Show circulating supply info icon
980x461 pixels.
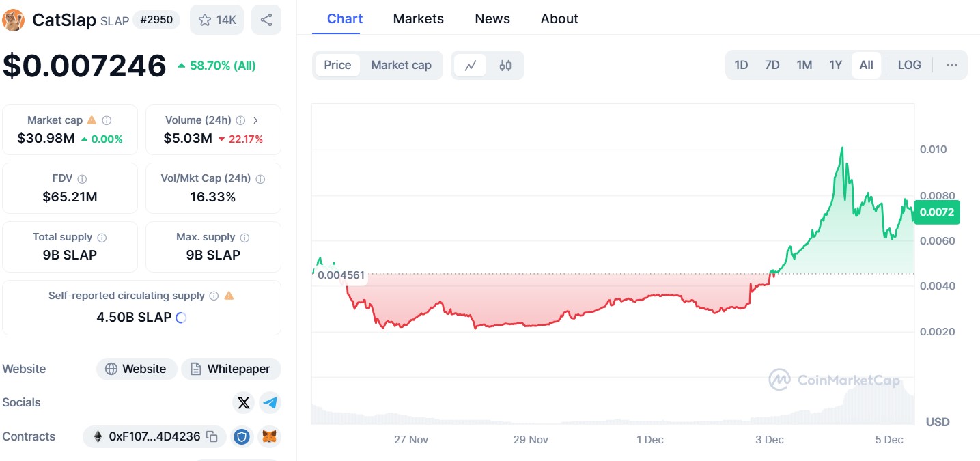tap(214, 296)
